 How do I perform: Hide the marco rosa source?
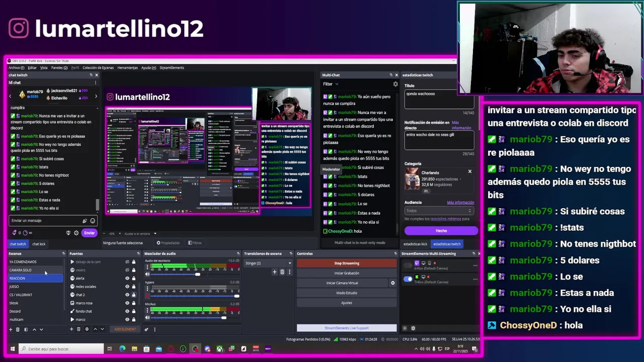click(127, 303)
